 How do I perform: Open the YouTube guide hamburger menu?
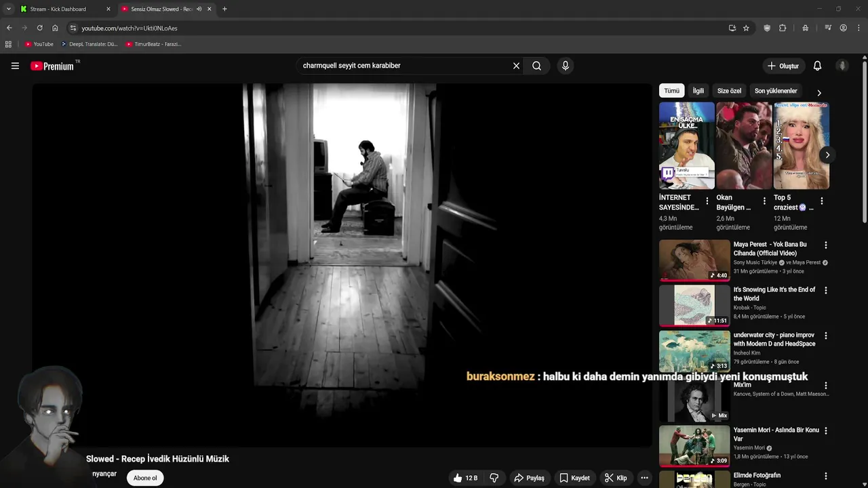click(15, 66)
